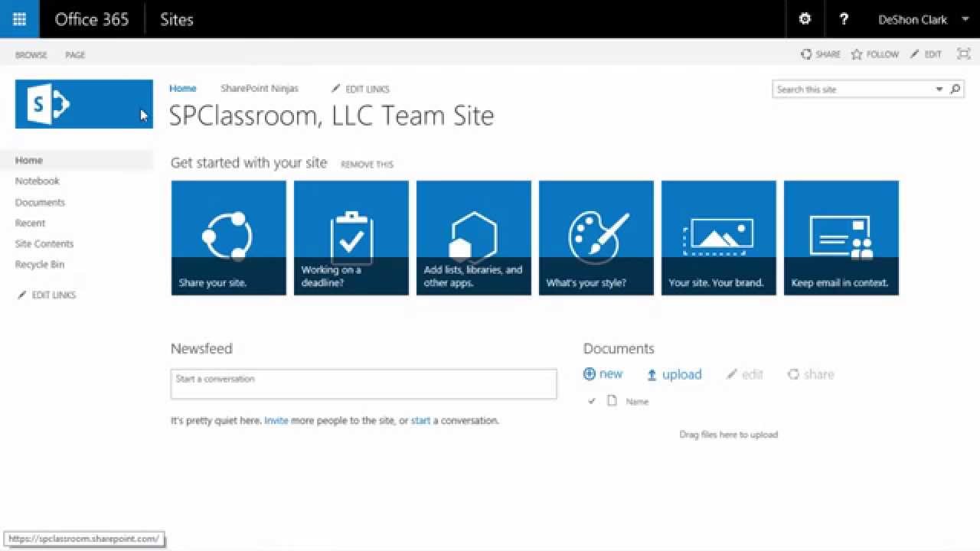The image size is (980, 551).
Task: Open the Keep email in context tile
Action: 841,238
